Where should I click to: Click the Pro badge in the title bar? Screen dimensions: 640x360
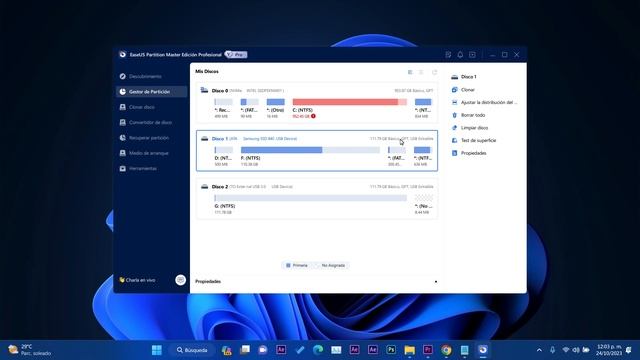coord(236,55)
